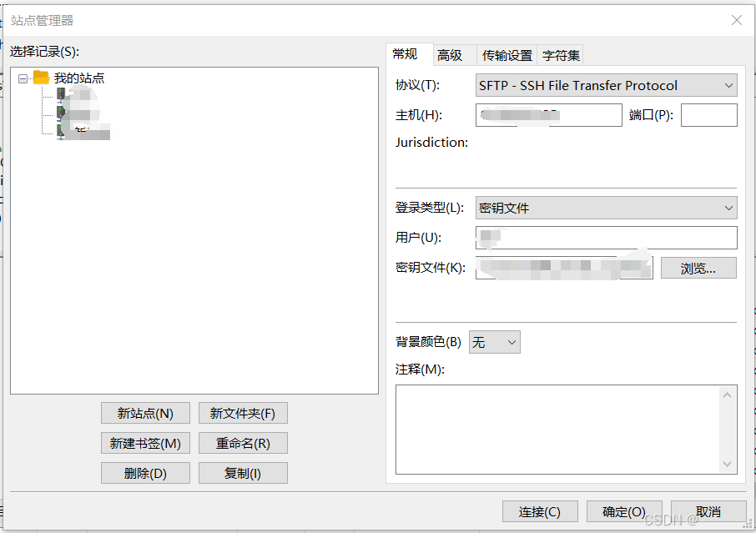This screenshot has width=756, height=533.
Task: Click the 取消 button
Action: (x=708, y=511)
